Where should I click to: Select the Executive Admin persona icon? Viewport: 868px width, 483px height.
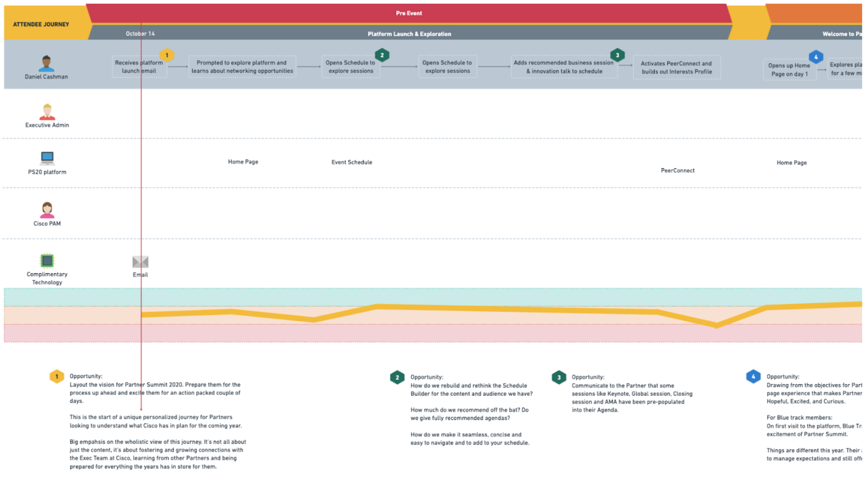47,112
